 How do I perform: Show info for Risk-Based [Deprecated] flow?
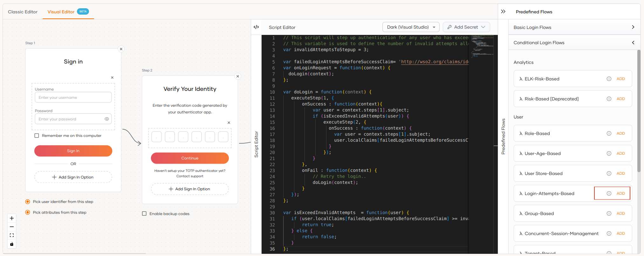(x=609, y=99)
